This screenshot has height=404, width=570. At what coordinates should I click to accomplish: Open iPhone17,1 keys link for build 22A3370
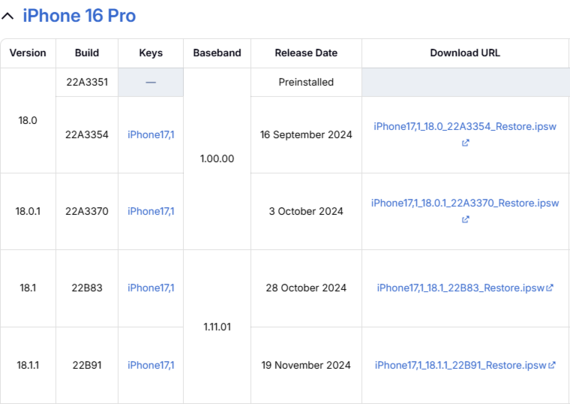point(151,211)
